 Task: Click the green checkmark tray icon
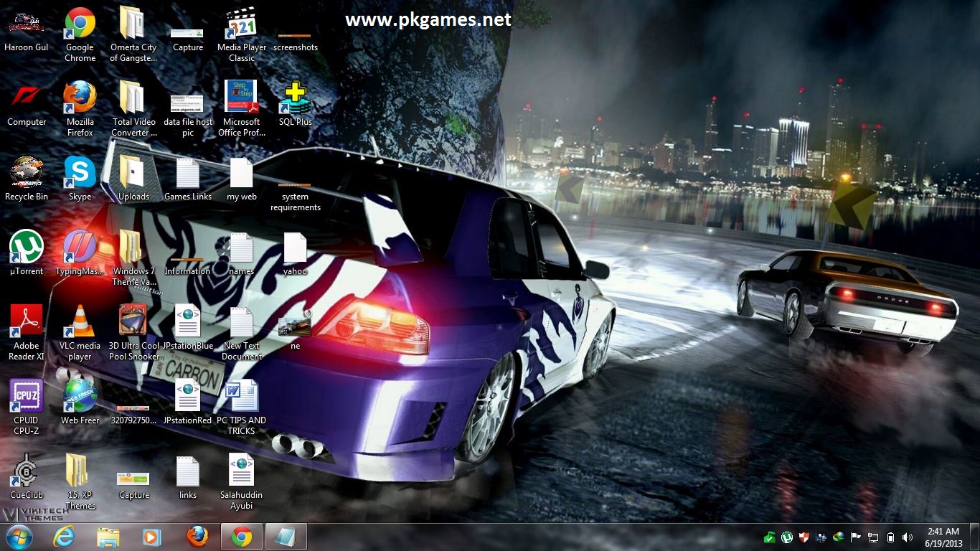[x=769, y=537]
